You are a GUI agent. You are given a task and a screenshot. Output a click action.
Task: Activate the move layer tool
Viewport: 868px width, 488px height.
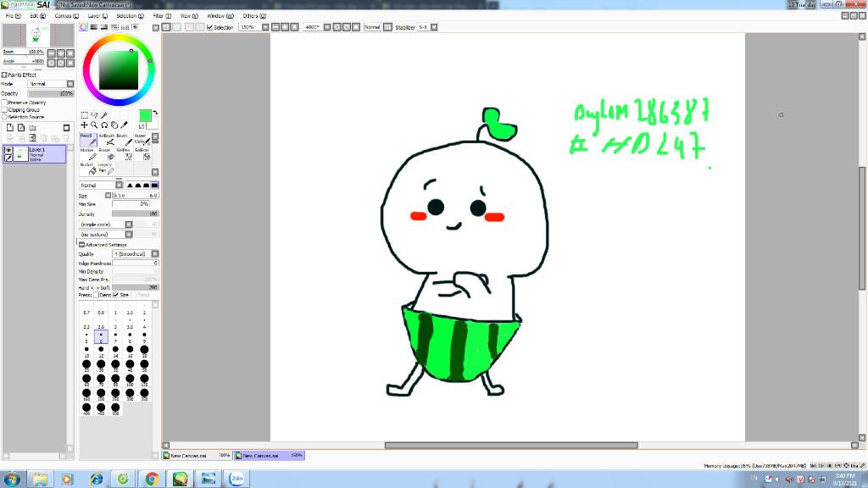pos(85,125)
